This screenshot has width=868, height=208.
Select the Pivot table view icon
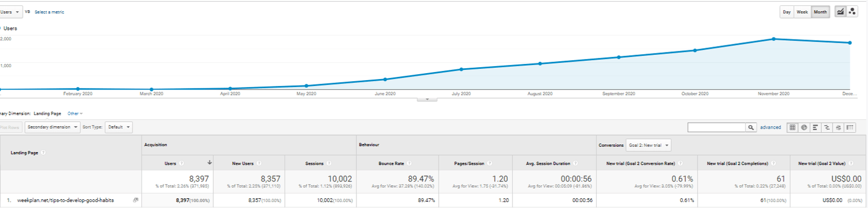tap(850, 127)
